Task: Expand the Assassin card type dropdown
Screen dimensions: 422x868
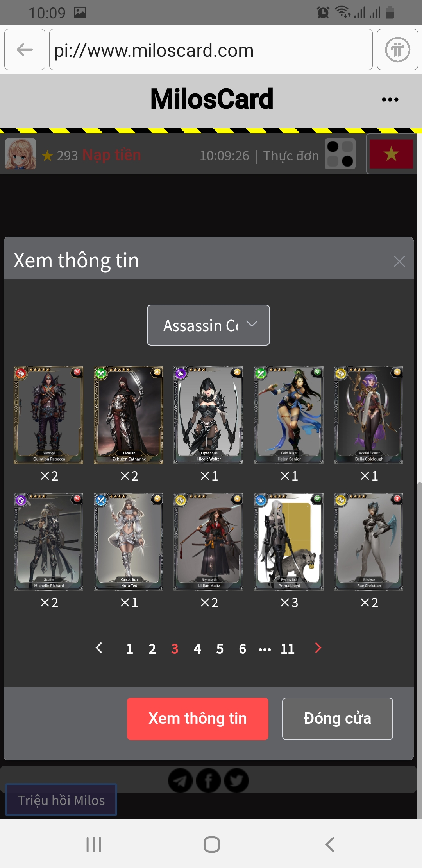Action: pyautogui.click(x=208, y=325)
